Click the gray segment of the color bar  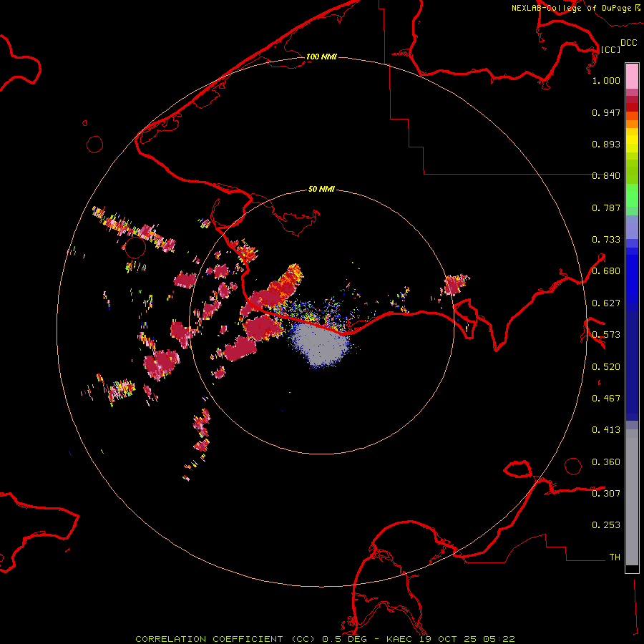pyautogui.click(x=632, y=497)
